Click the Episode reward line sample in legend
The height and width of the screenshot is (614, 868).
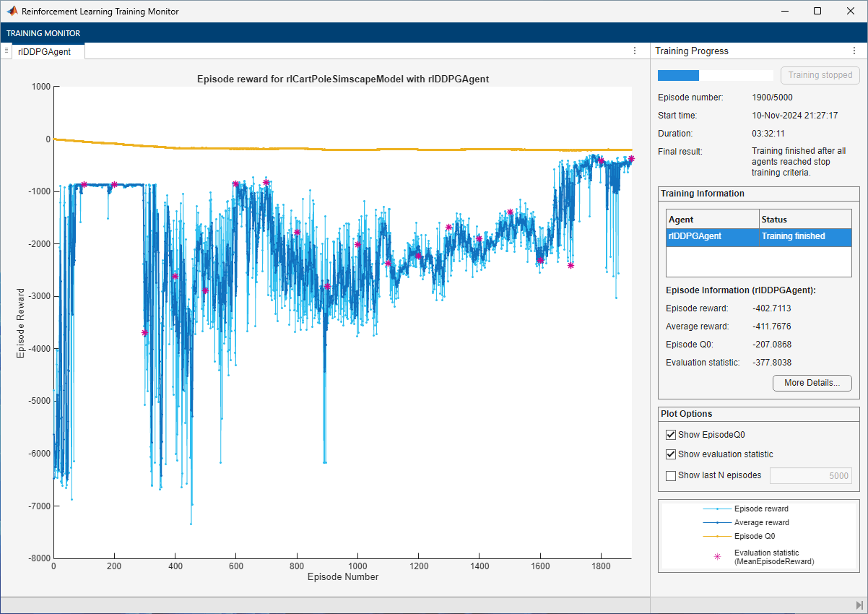coord(717,509)
